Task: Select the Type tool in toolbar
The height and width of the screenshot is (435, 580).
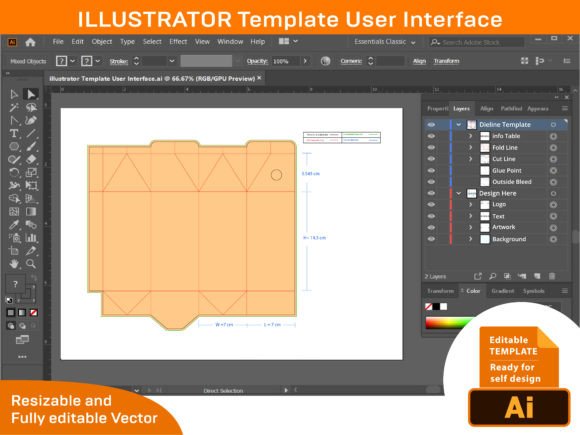Action: pos(14,134)
